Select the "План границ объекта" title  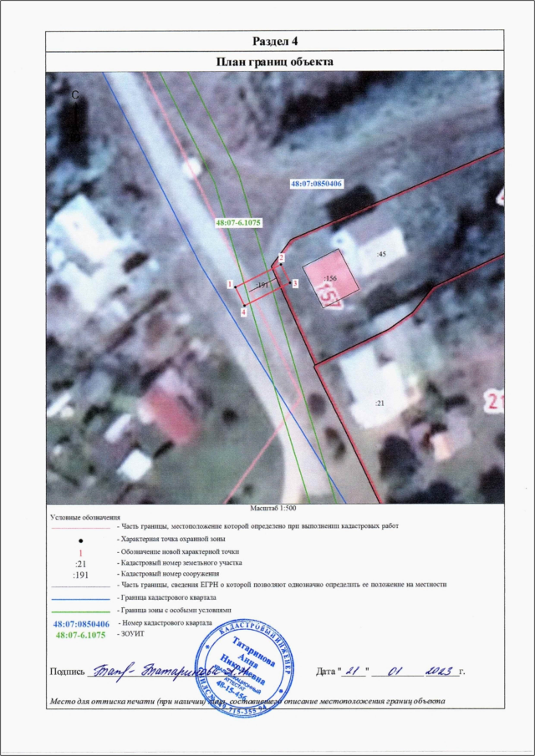pos(274,62)
